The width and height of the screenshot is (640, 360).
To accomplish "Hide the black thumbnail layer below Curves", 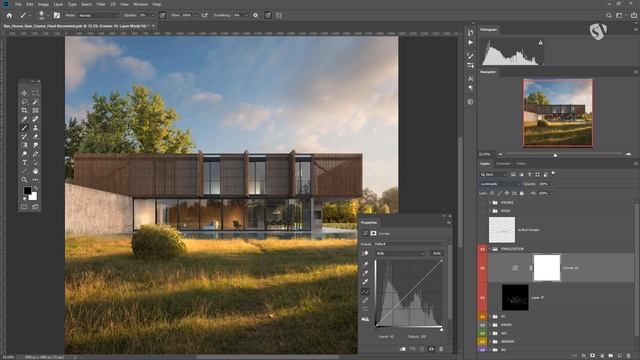I will pyautogui.click(x=482, y=298).
